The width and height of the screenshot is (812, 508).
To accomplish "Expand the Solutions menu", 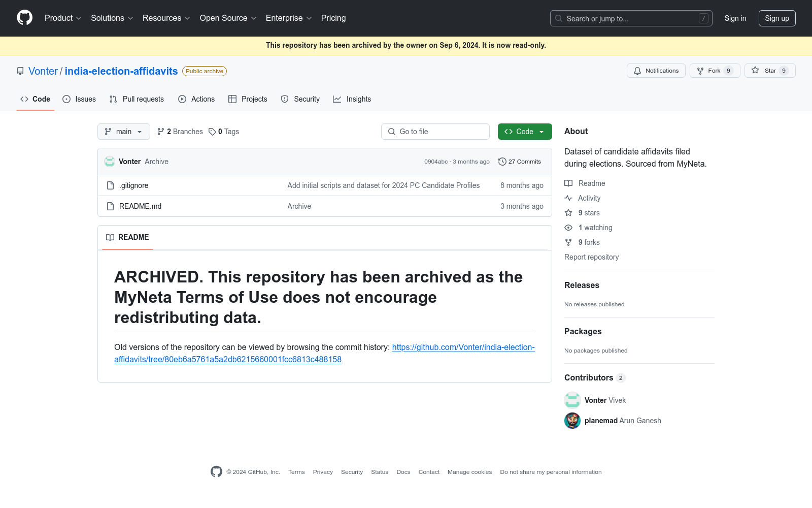I will point(112,18).
